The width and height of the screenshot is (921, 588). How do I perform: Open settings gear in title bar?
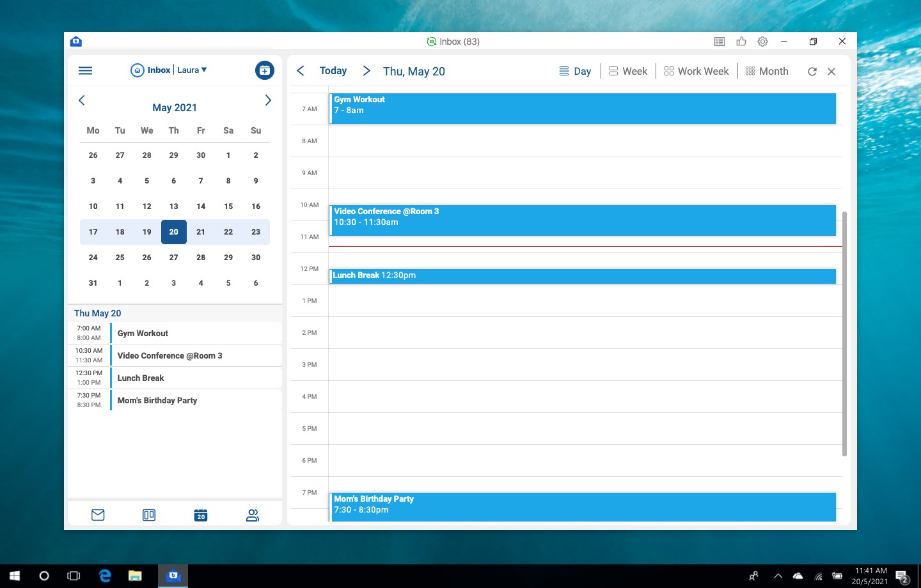[762, 42]
